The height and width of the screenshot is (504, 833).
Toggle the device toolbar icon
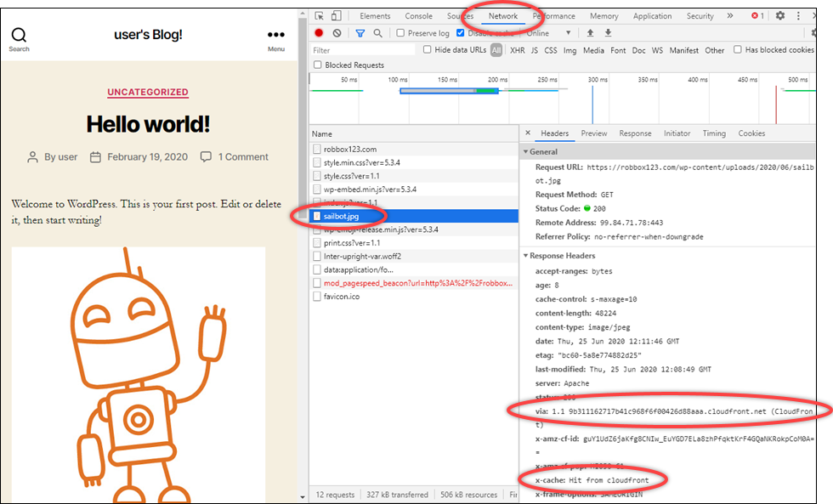337,16
